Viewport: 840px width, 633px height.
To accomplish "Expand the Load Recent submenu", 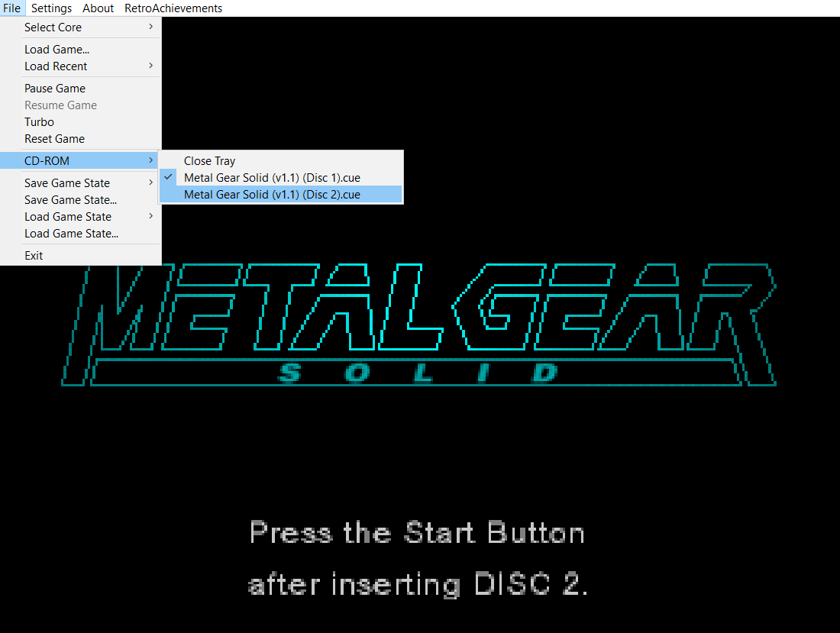I will (57, 66).
